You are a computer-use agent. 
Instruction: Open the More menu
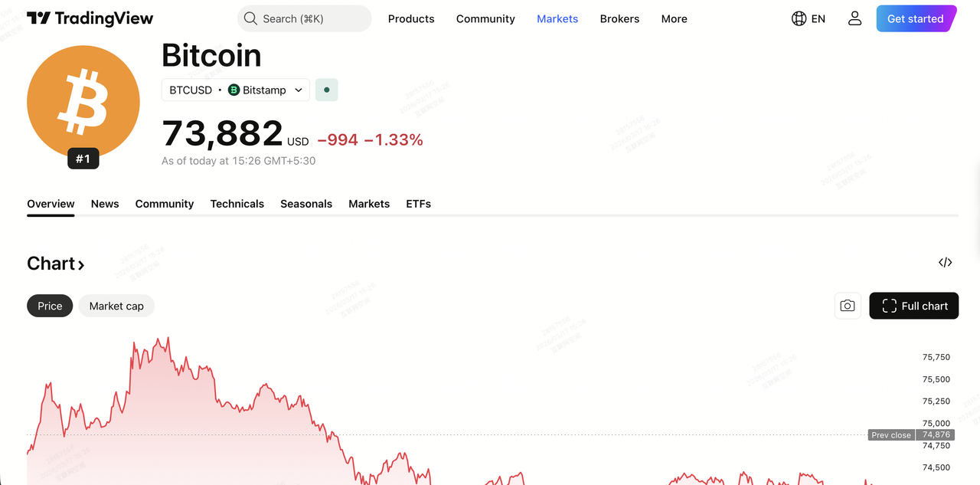pyautogui.click(x=675, y=18)
